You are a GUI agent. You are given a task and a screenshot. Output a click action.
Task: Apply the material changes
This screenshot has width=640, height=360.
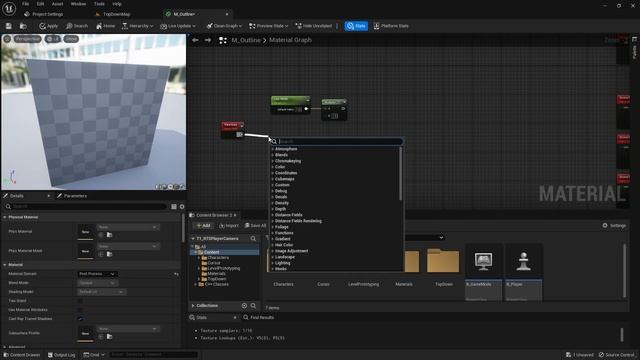(49, 26)
